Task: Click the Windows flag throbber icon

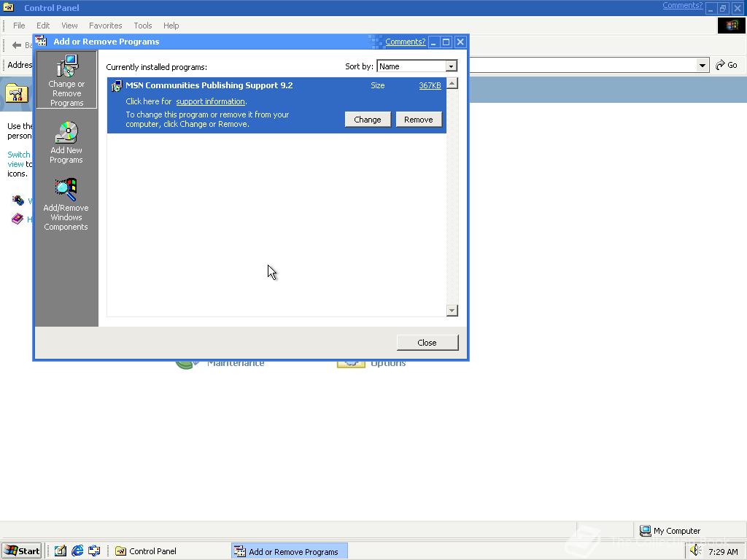Action: (731, 26)
